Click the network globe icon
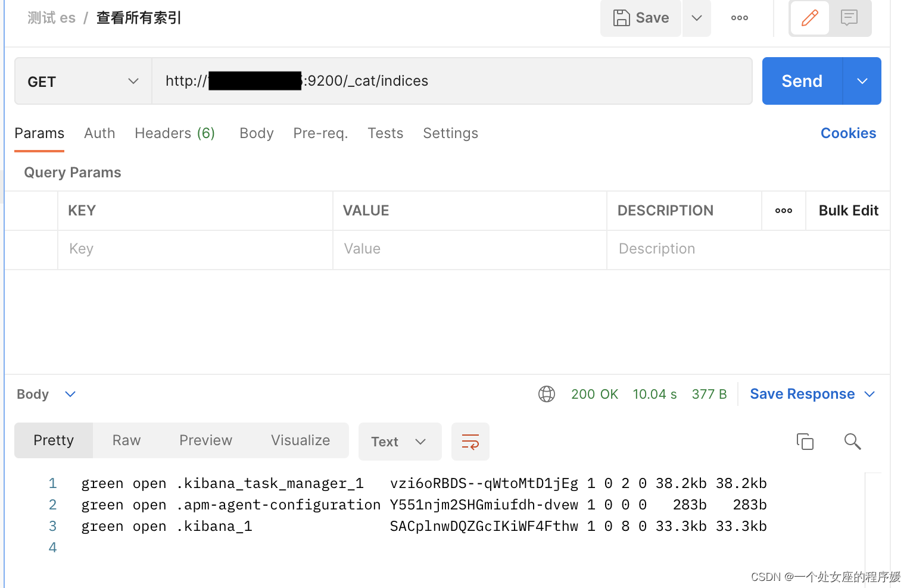910x588 pixels. click(x=547, y=394)
